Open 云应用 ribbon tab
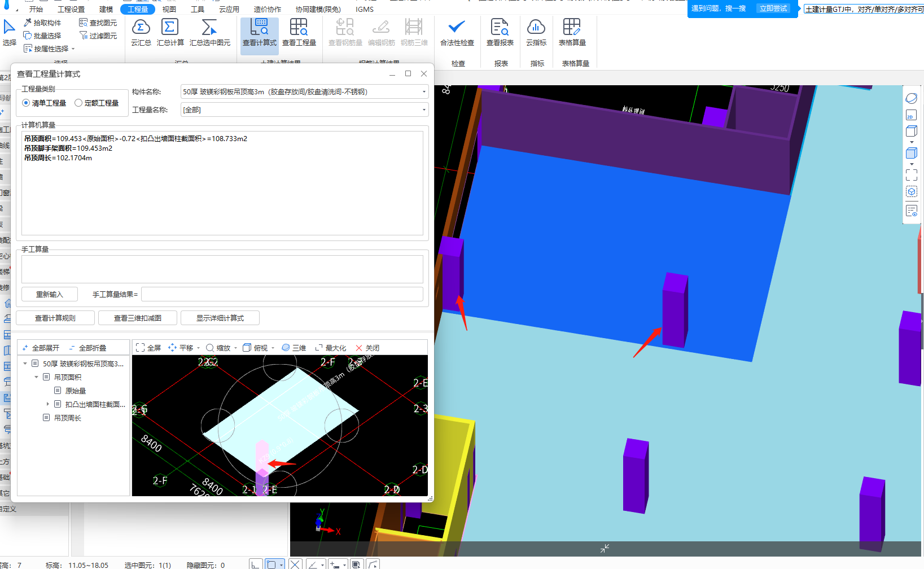The height and width of the screenshot is (569, 924). pos(229,9)
